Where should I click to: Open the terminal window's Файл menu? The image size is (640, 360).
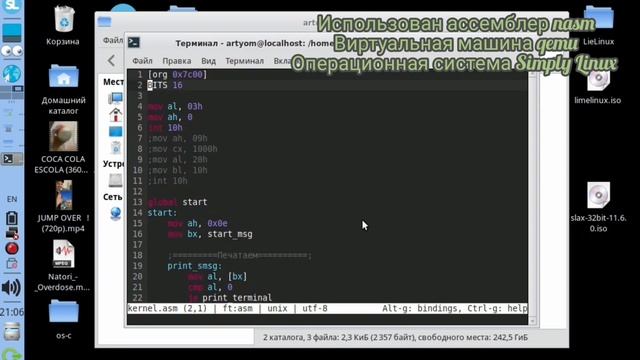(142, 61)
